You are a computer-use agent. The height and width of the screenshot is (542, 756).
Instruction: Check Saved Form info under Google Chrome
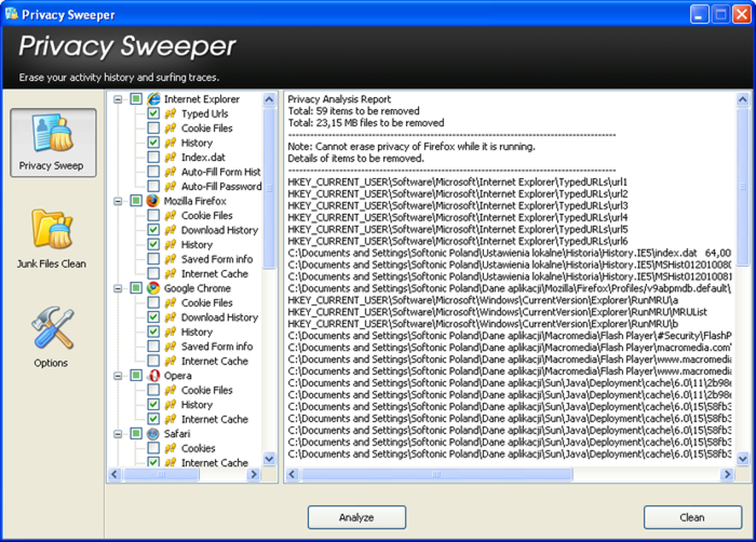153,346
